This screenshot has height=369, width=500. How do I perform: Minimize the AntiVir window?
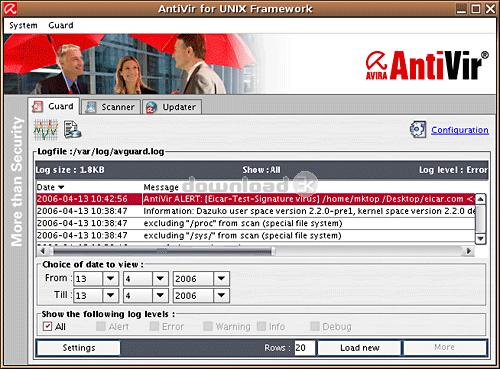coord(461,9)
